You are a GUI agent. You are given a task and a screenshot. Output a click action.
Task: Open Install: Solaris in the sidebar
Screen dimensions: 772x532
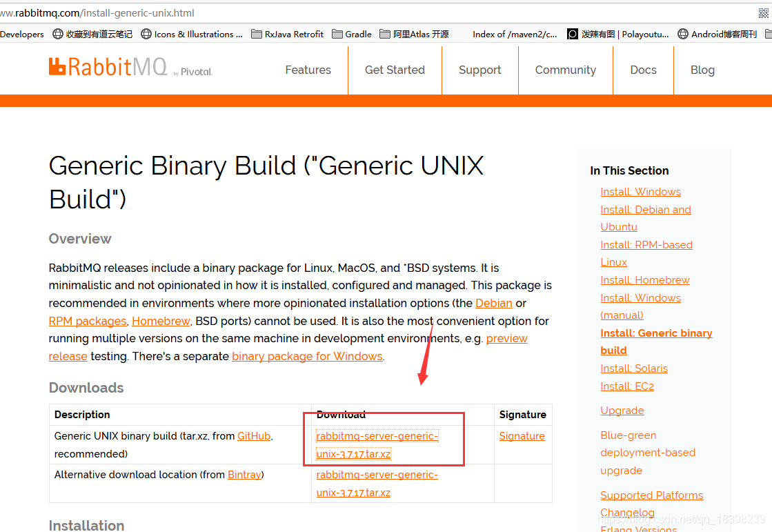pyautogui.click(x=634, y=368)
